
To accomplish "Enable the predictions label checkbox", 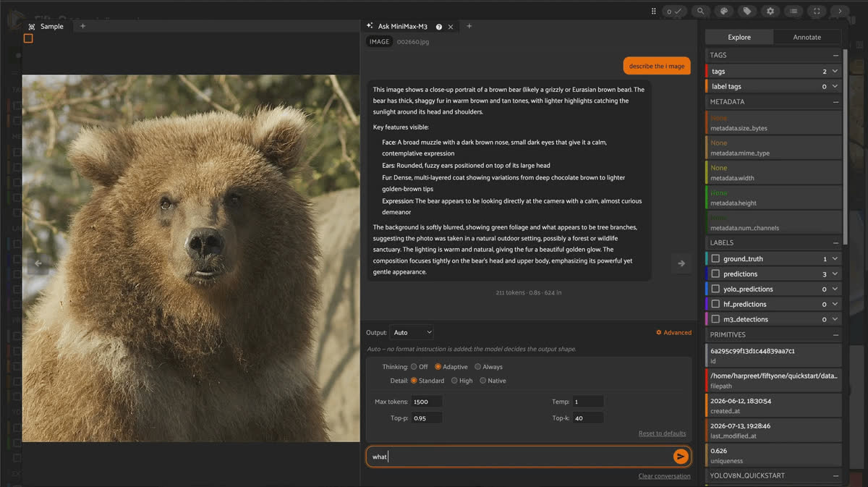I will (x=715, y=274).
